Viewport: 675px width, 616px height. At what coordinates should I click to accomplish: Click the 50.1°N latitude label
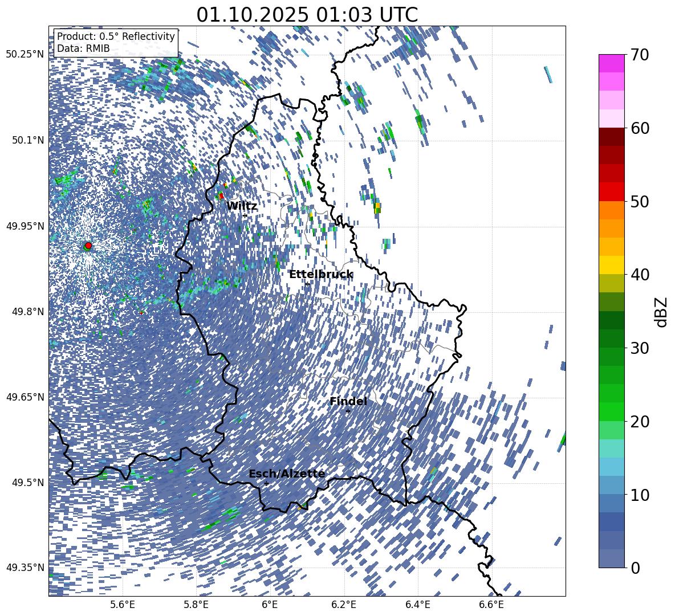27,140
